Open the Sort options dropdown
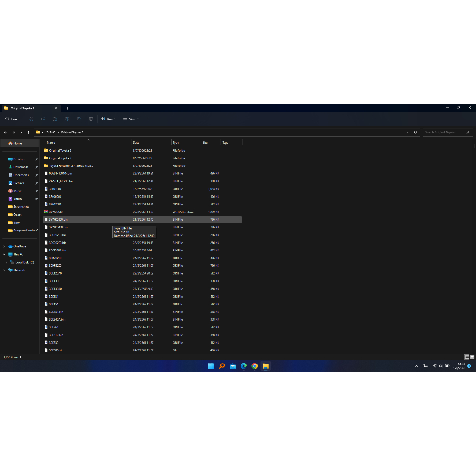476x476 pixels. tap(109, 119)
